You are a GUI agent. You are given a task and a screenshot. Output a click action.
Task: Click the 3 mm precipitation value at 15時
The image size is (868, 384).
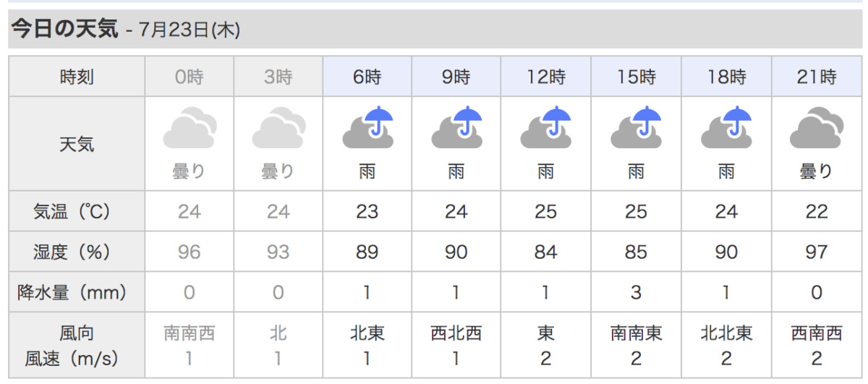[x=637, y=292]
